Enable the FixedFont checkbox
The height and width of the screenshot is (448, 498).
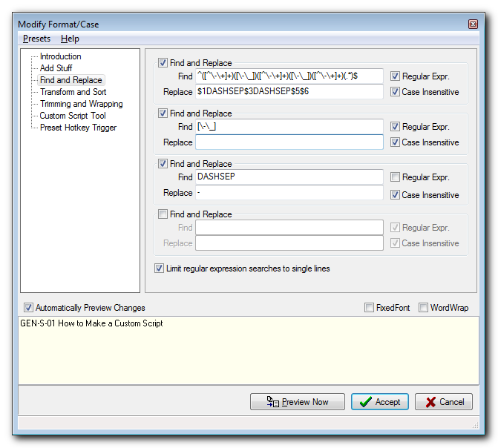coord(370,308)
